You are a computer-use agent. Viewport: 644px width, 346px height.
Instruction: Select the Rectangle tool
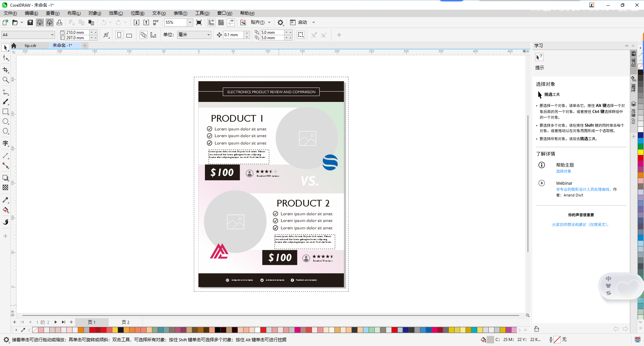click(x=5, y=112)
